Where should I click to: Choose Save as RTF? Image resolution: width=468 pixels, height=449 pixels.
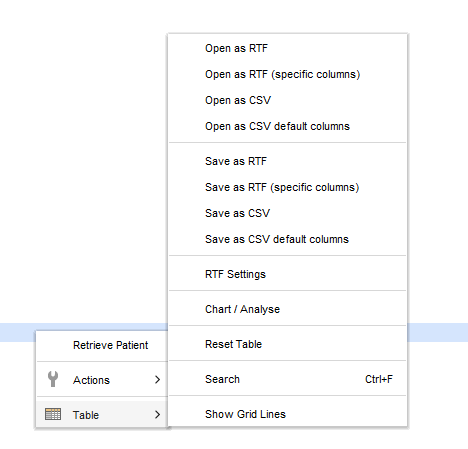[287, 161]
